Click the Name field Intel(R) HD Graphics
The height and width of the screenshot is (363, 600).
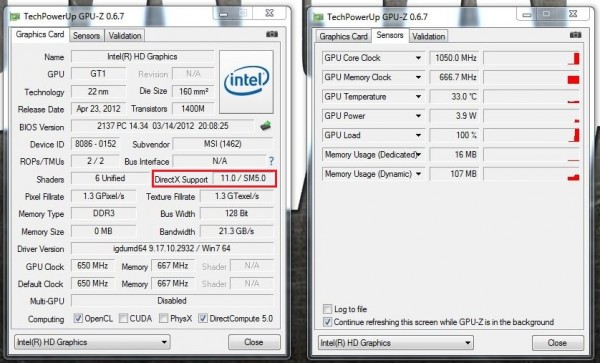pos(142,57)
